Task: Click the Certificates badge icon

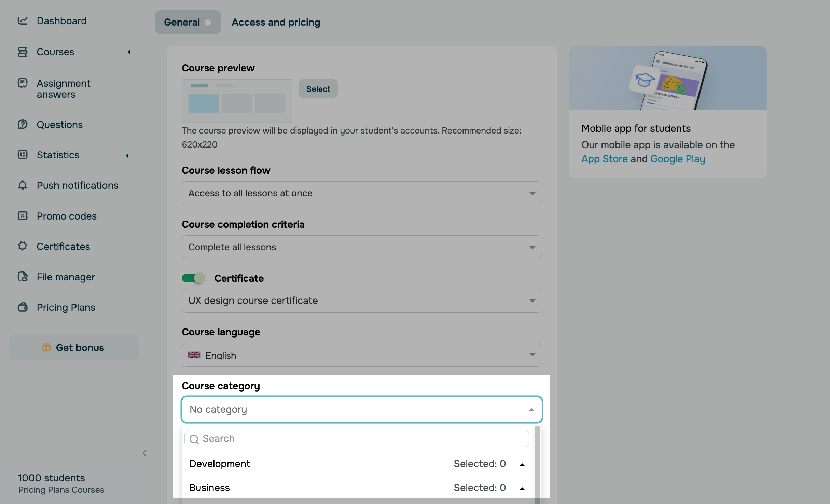Action: coord(23,246)
